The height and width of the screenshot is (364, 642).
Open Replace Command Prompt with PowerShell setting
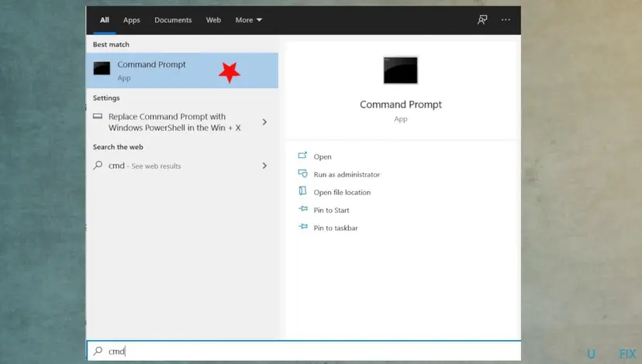coord(182,122)
